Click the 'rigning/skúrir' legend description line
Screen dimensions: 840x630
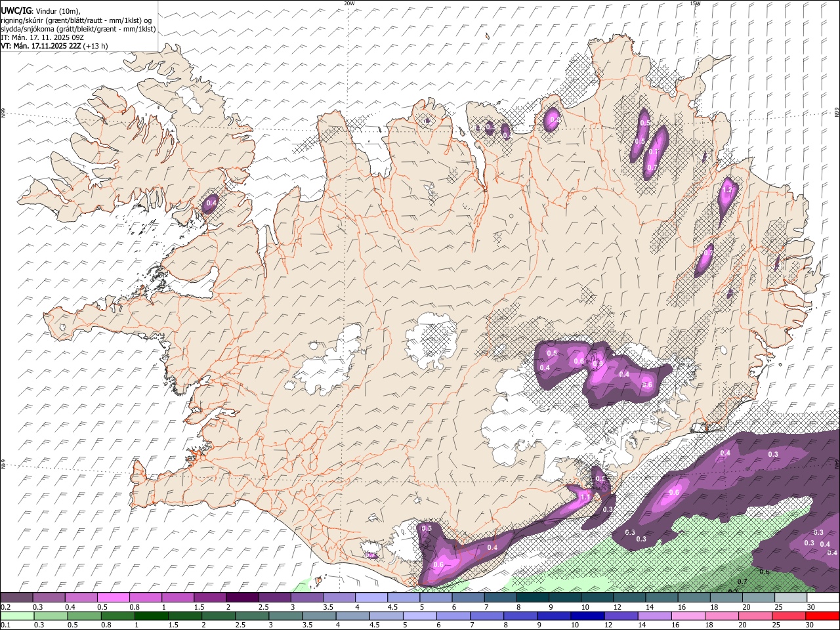tap(76, 20)
